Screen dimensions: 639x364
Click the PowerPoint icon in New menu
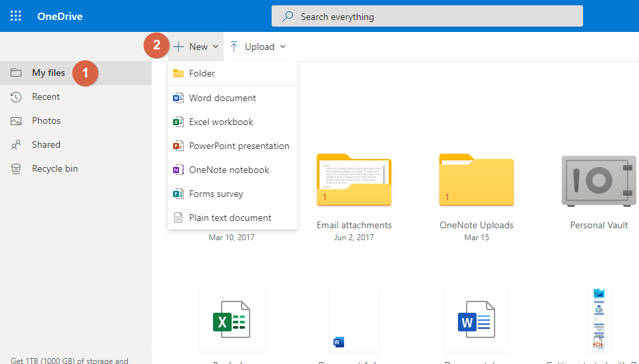tap(178, 146)
